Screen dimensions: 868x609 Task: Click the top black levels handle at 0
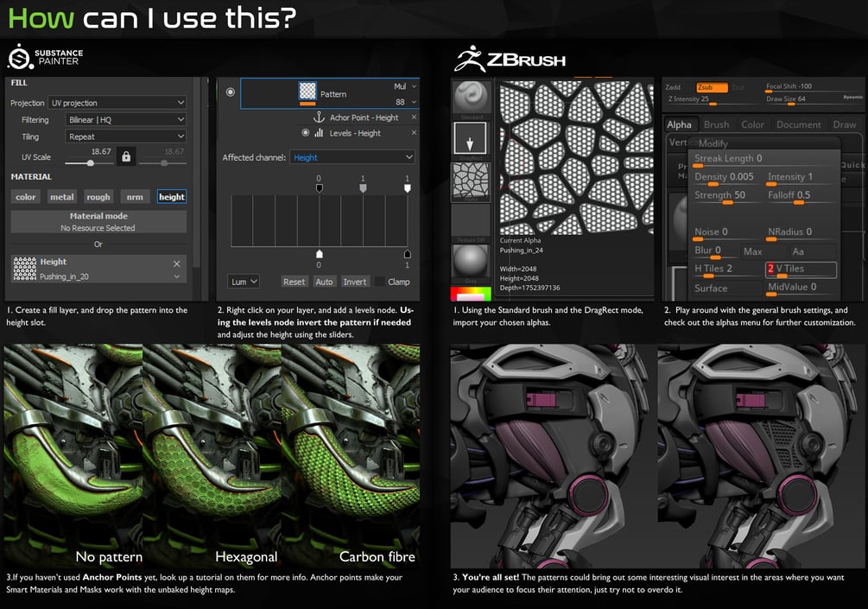tap(319, 188)
